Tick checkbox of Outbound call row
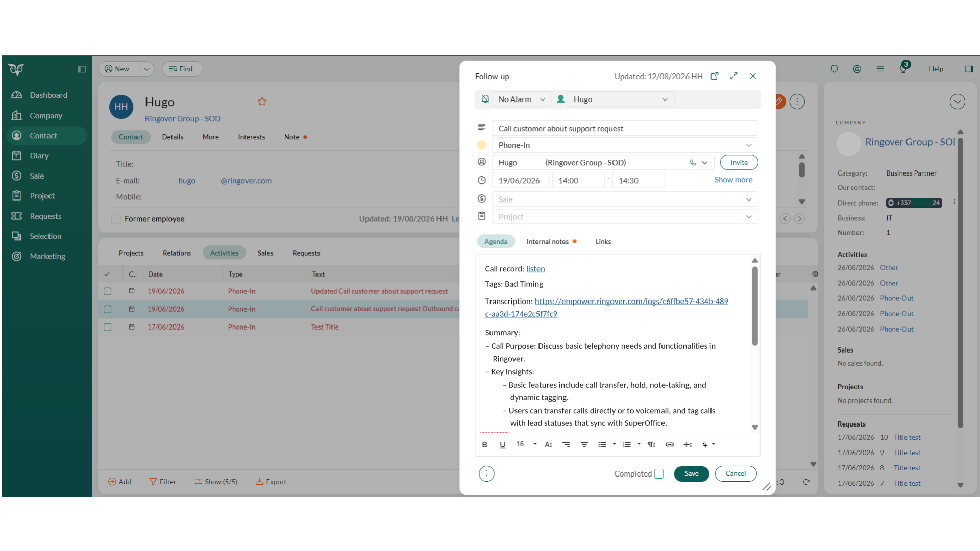The height and width of the screenshot is (551, 980). point(108,309)
